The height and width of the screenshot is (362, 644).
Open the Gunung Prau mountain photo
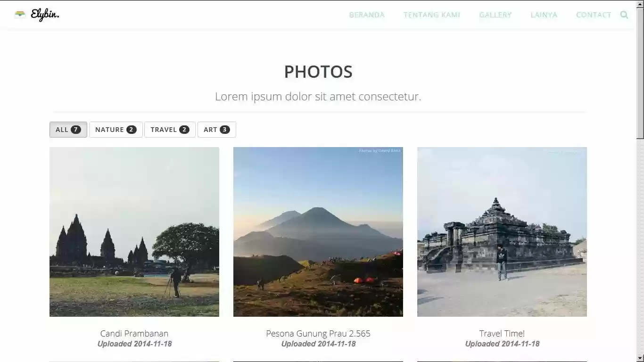click(318, 231)
